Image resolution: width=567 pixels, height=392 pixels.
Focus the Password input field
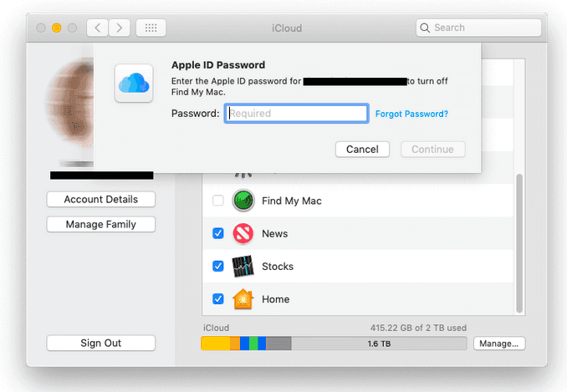pyautogui.click(x=296, y=114)
